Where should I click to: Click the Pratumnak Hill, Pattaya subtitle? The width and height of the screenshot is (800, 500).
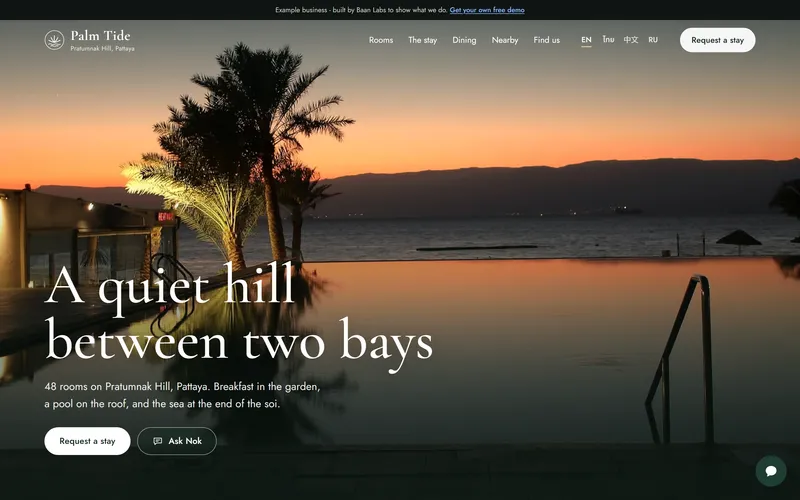coord(103,48)
